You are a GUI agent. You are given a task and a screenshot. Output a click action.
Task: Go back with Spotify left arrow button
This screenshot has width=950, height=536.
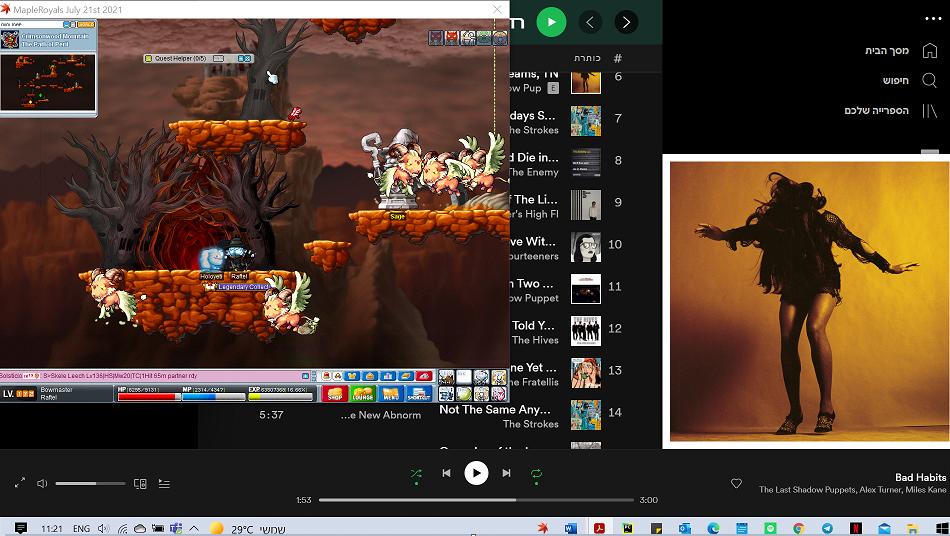pyautogui.click(x=590, y=22)
